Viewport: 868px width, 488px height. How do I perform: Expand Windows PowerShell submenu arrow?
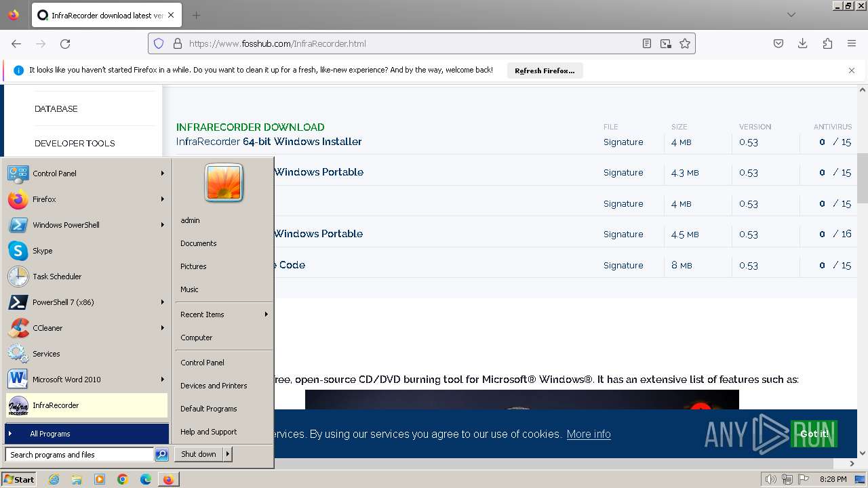[162, 225]
